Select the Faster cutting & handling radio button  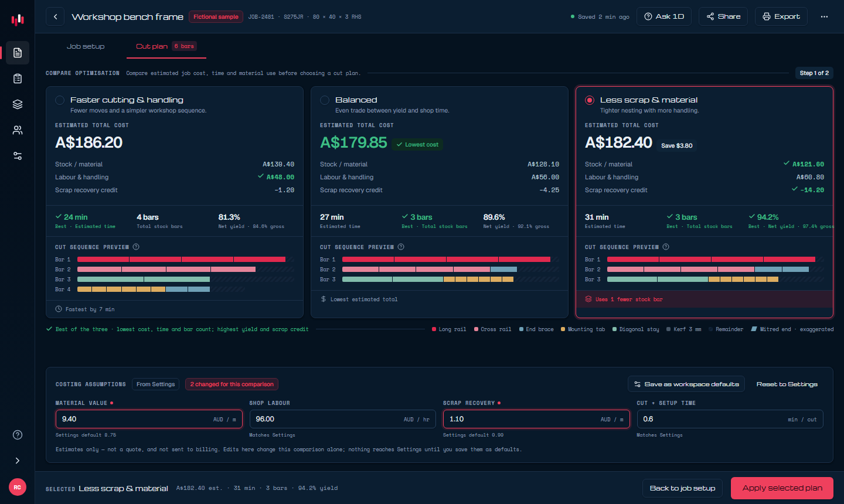tap(60, 100)
